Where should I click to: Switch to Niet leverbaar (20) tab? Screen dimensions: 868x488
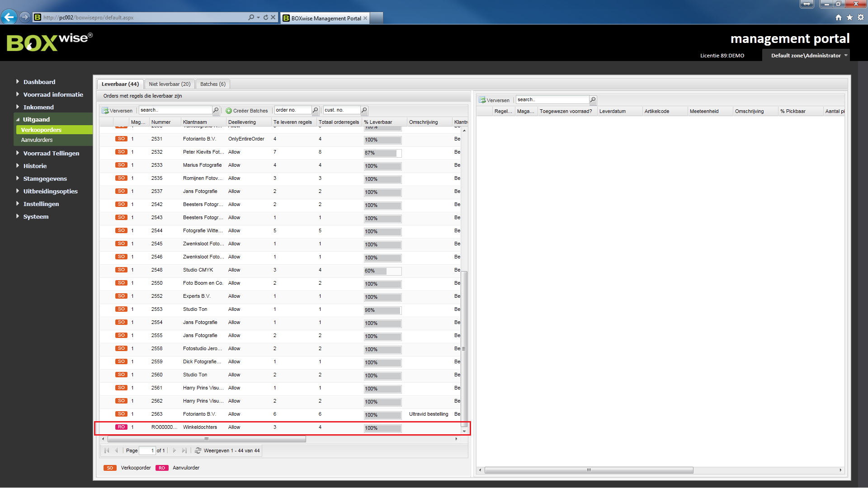[x=170, y=84]
